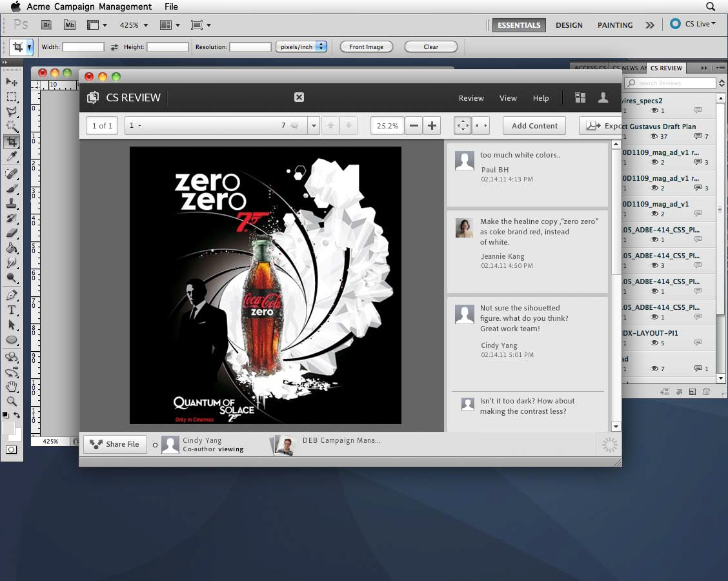This screenshot has height=581, width=728.
Task: Open the Review menu in CS Review
Action: [471, 98]
